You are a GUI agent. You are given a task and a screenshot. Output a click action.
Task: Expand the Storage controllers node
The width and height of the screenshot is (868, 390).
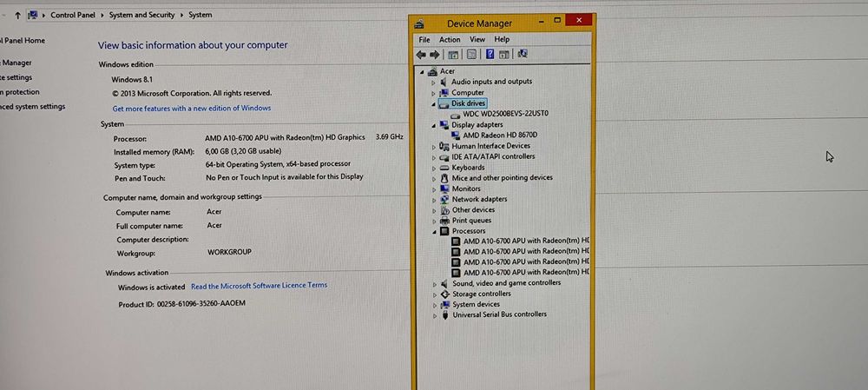coord(435,294)
